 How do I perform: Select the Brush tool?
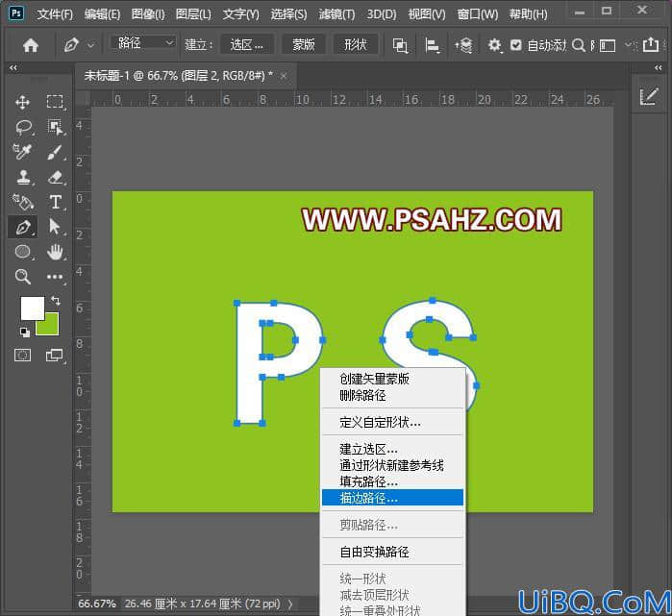click(x=55, y=152)
